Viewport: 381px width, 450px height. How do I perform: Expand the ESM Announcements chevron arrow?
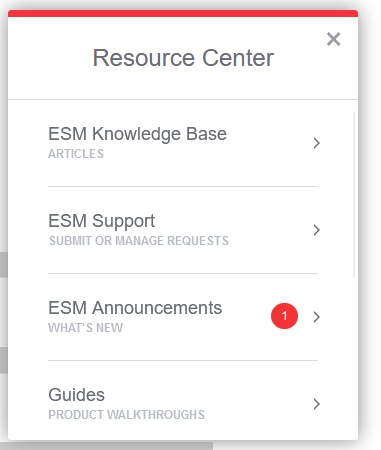[316, 317]
